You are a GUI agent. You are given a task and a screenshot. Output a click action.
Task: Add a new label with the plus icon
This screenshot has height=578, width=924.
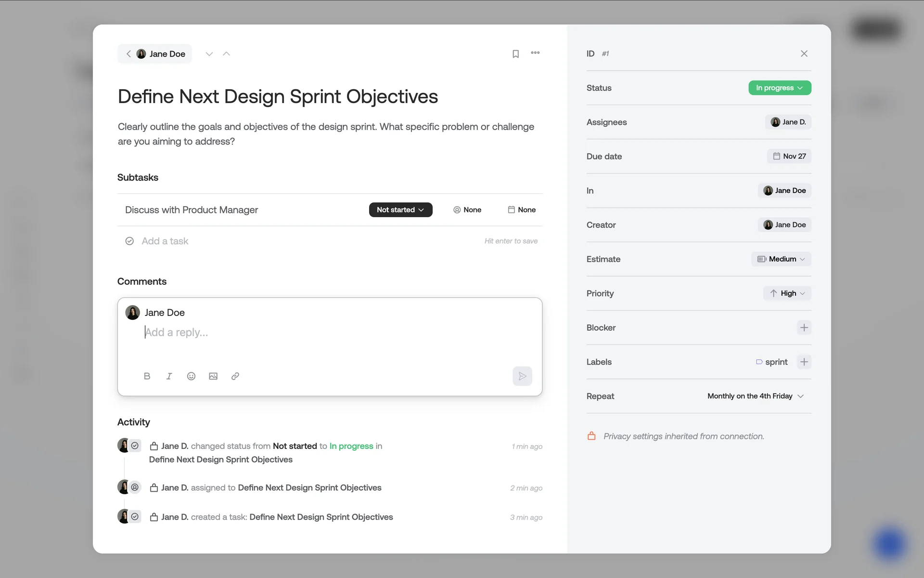point(804,362)
